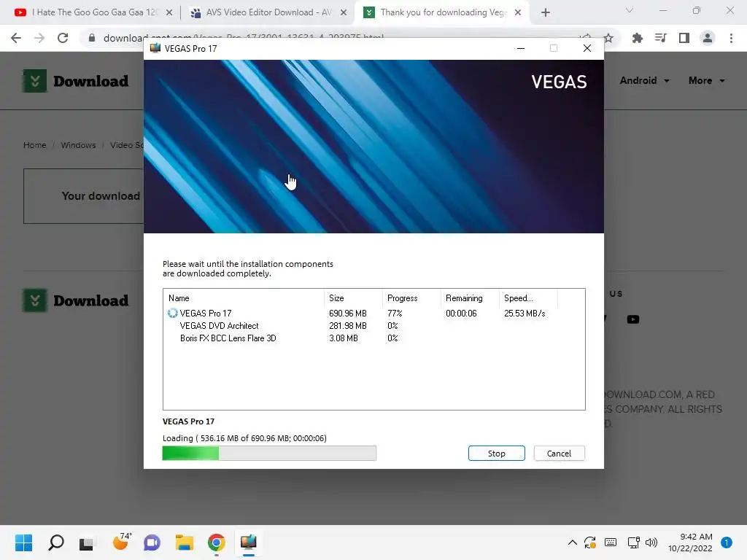
Task: Open the notification badge in the taskbar
Action: point(726,542)
